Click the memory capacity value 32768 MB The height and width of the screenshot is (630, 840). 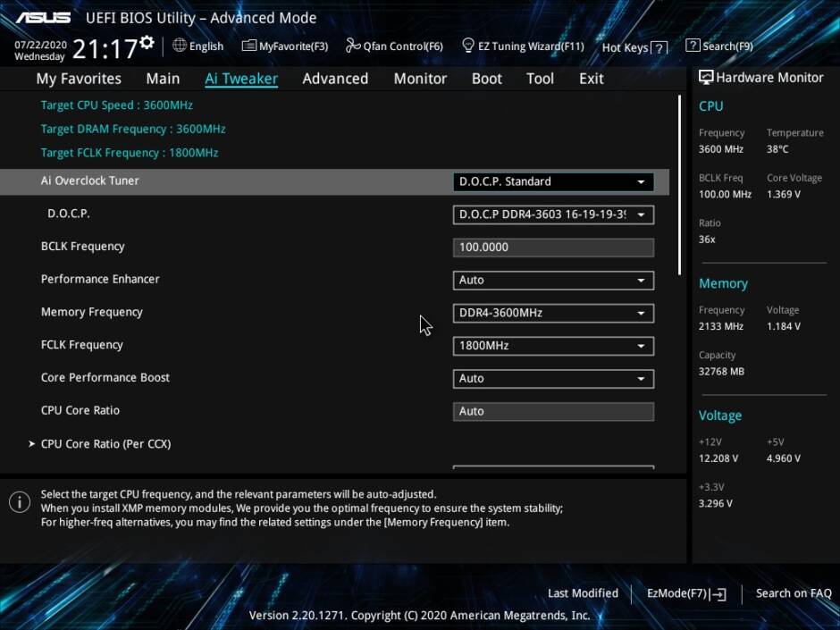coord(721,372)
